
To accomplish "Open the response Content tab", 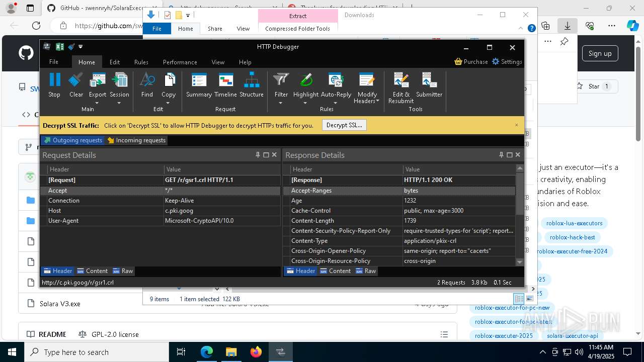I will point(335,271).
